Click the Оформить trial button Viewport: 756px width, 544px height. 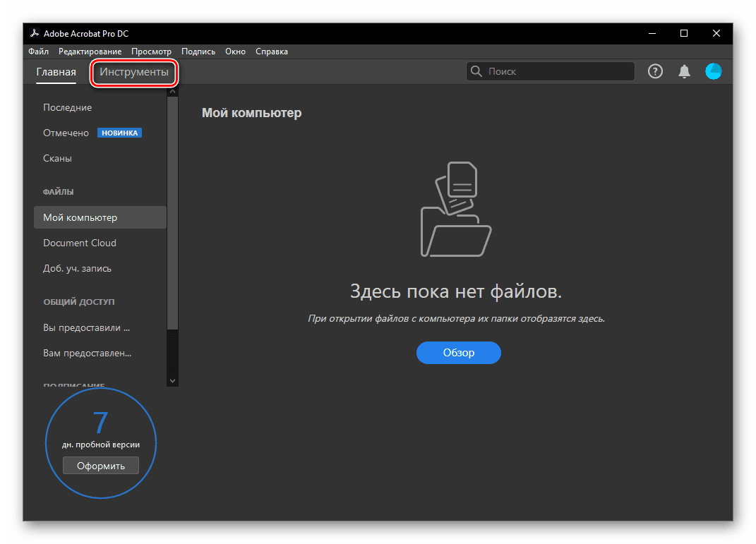[x=101, y=466]
